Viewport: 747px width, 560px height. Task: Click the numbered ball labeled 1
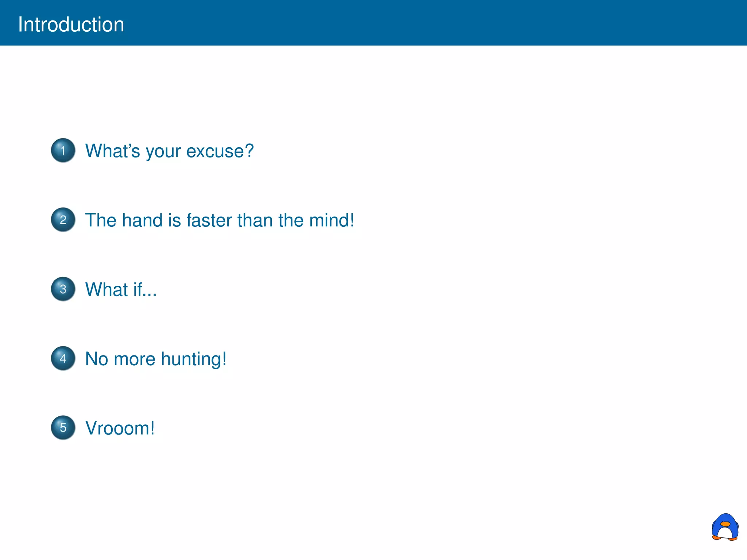pyautogui.click(x=63, y=150)
